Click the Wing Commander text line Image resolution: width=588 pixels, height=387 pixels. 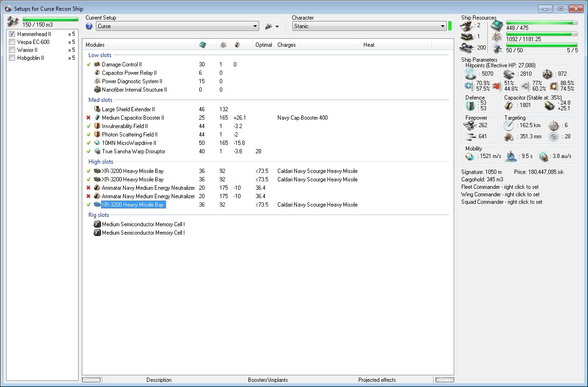point(500,194)
